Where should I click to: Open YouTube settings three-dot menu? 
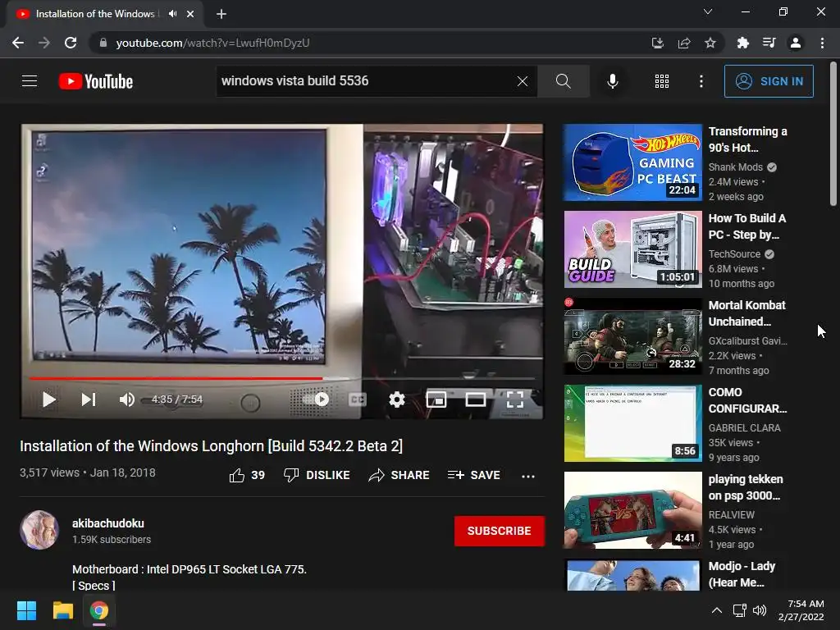tap(701, 81)
